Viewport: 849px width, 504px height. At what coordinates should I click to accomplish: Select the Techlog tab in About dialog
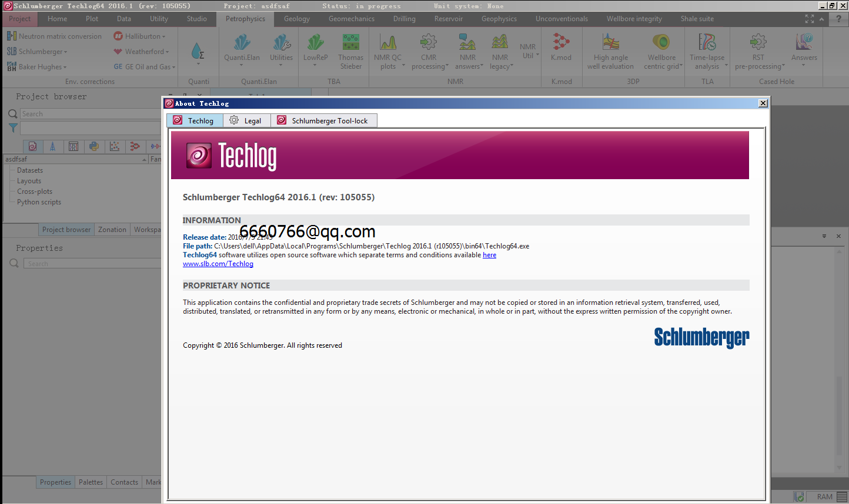pos(195,120)
